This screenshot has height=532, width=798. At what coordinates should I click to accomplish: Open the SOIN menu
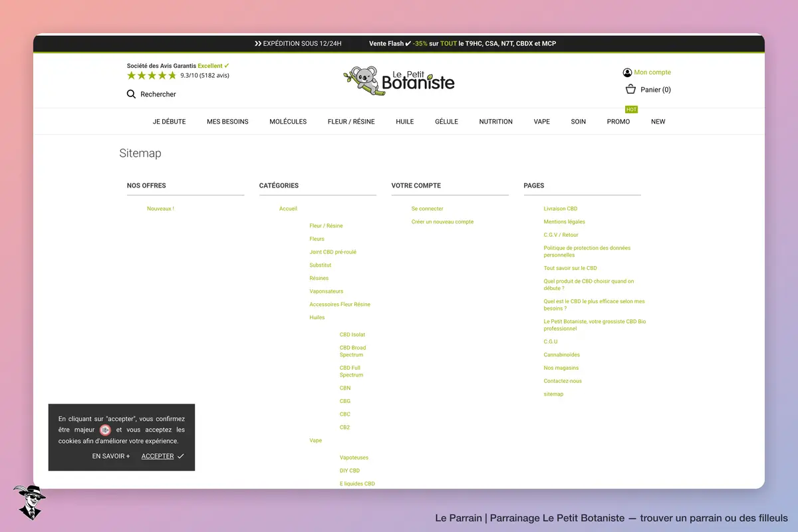(x=579, y=122)
